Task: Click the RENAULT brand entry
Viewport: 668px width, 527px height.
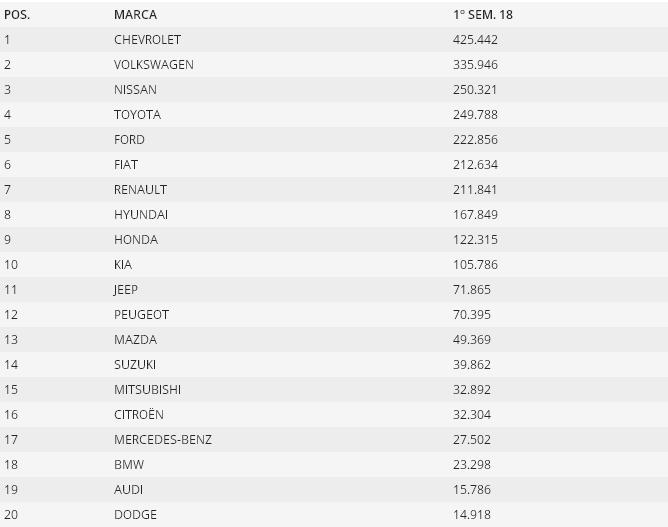Action: [x=140, y=190]
